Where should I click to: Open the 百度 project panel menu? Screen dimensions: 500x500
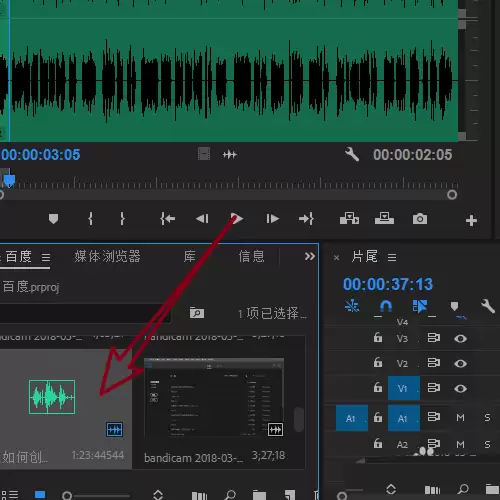coord(46,257)
